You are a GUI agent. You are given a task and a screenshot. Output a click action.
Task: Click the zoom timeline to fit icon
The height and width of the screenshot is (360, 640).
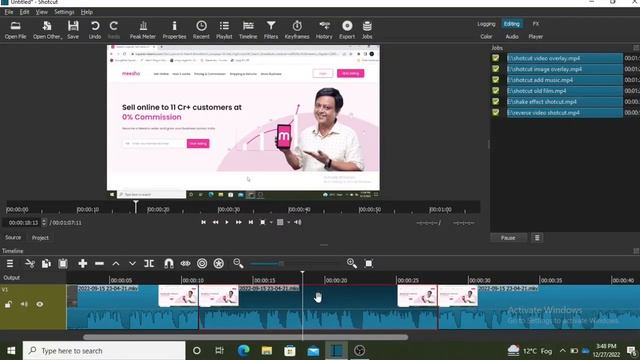369,264
